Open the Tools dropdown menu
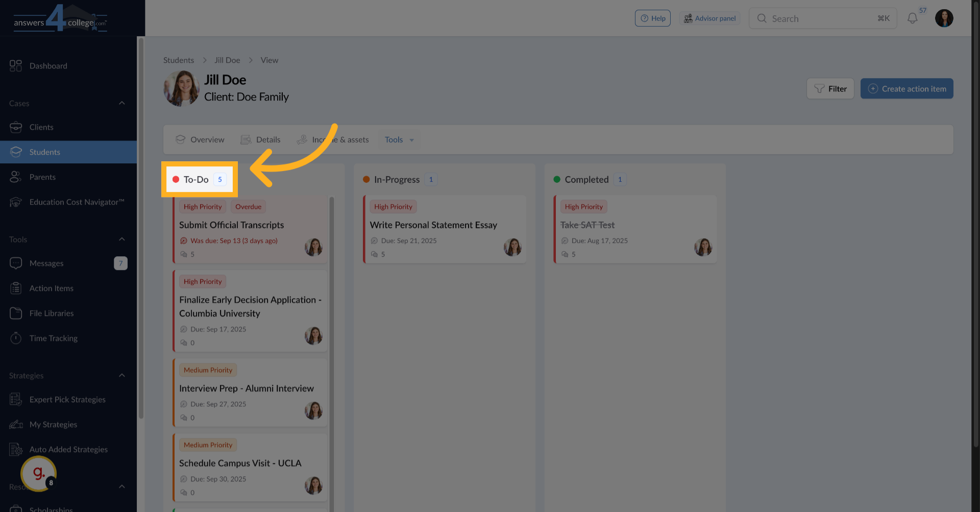Screen dimensions: 980x512 pos(399,139)
